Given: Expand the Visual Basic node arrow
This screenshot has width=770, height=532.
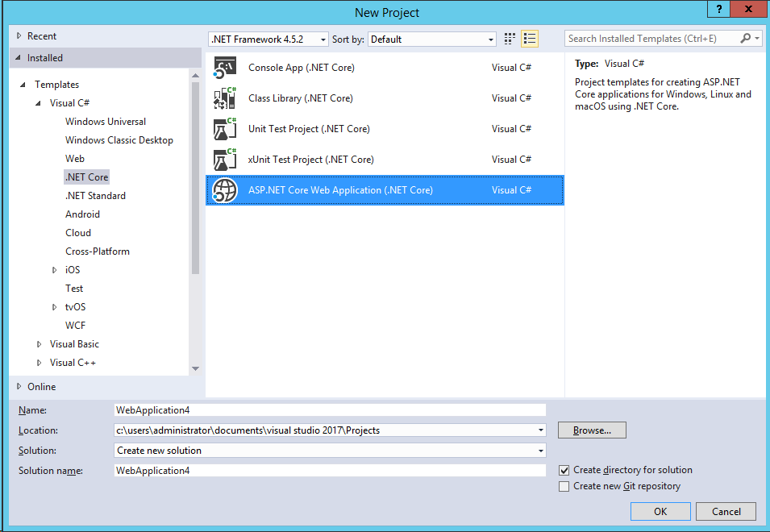Looking at the screenshot, I should 40,344.
